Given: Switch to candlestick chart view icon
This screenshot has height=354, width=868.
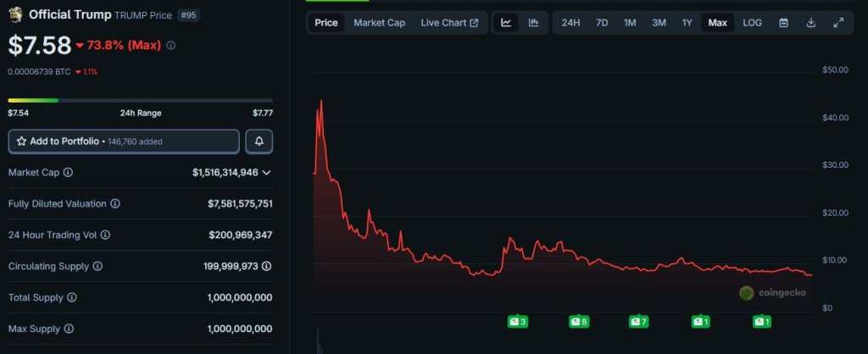Looking at the screenshot, I should [534, 23].
